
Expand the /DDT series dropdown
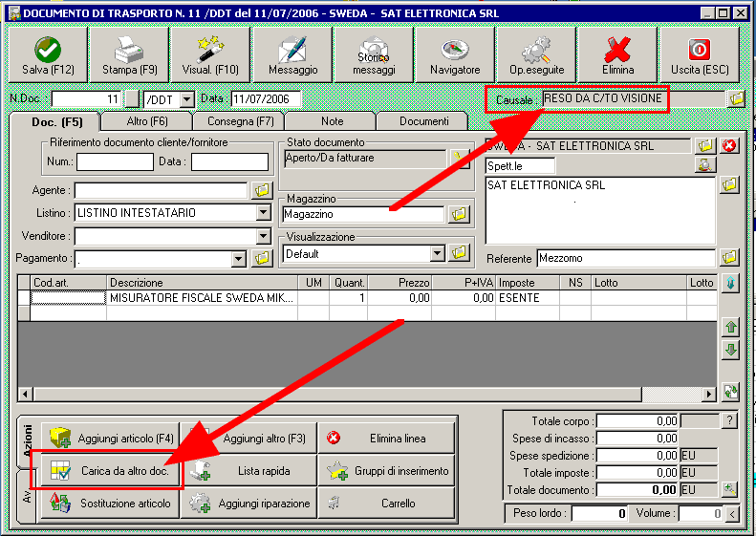point(186,99)
